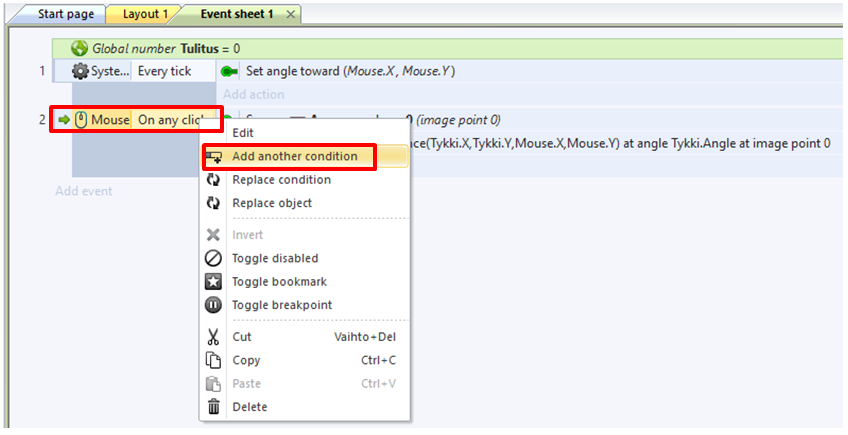Select Replace object menu entry
The image size is (848, 435).
[272, 203]
